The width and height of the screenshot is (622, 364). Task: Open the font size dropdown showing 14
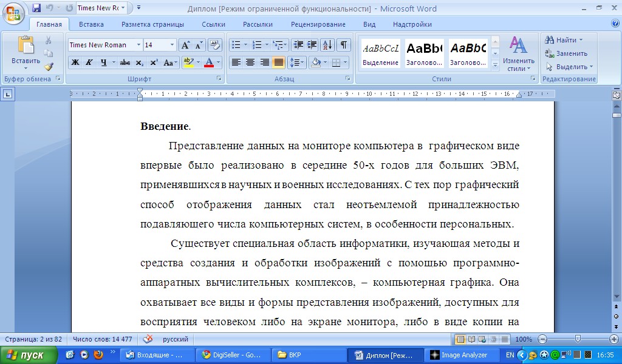click(172, 45)
